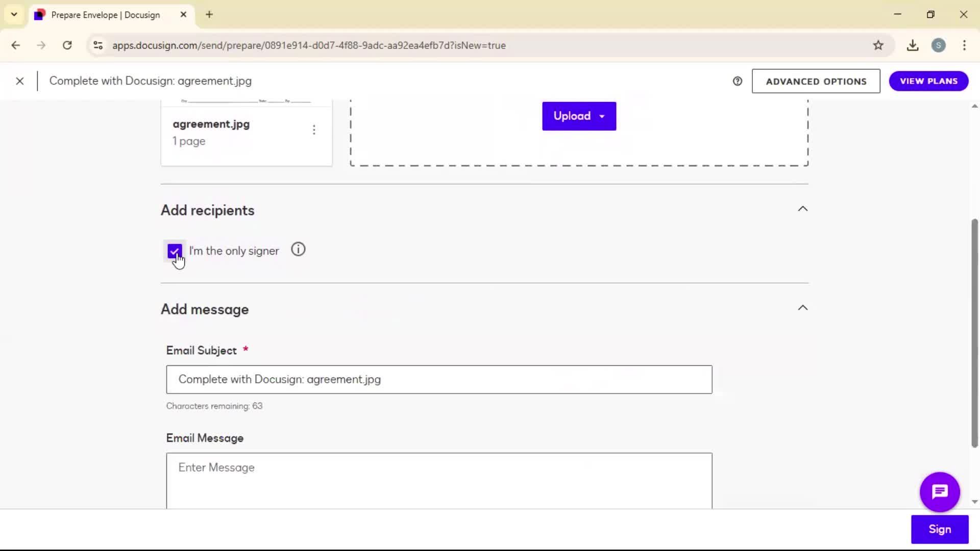The width and height of the screenshot is (980, 551).
Task: View site information icon in address bar
Action: click(x=98, y=45)
